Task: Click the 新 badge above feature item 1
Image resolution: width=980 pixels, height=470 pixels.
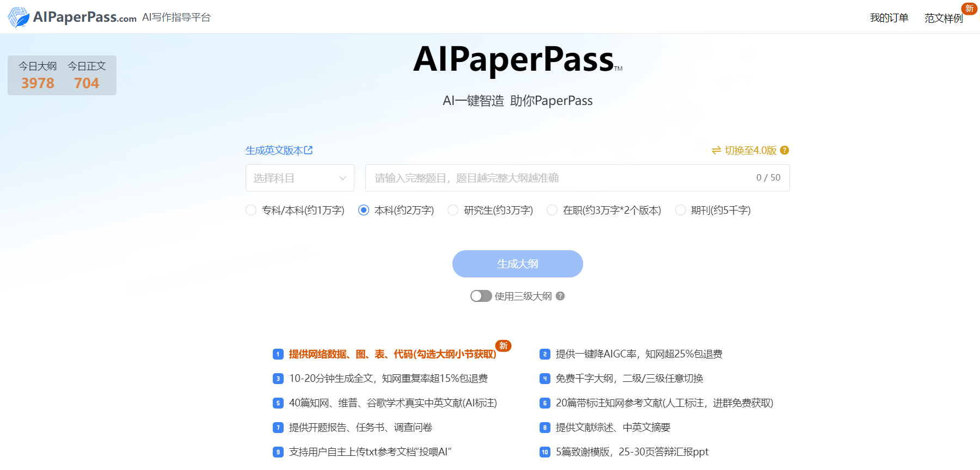Action: [504, 346]
